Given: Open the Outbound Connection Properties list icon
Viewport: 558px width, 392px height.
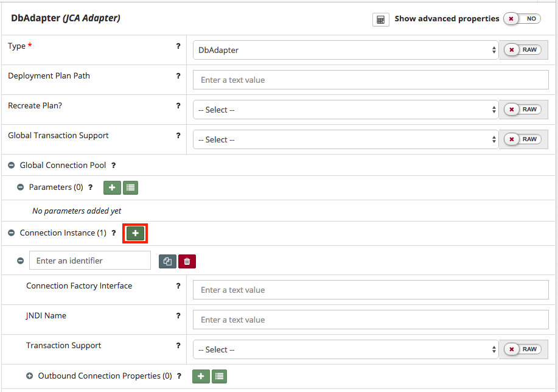Looking at the screenshot, I should [220, 376].
